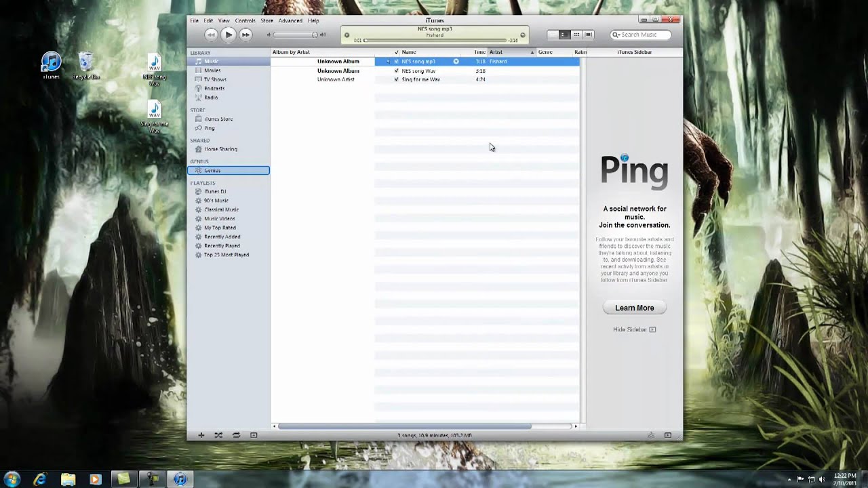Uncheck the NES song Wav checkbox
This screenshot has width=868, height=488.
[x=397, y=70]
